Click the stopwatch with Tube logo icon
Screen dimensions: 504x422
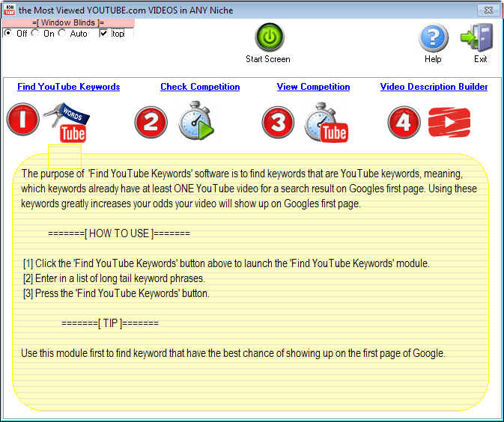point(326,123)
